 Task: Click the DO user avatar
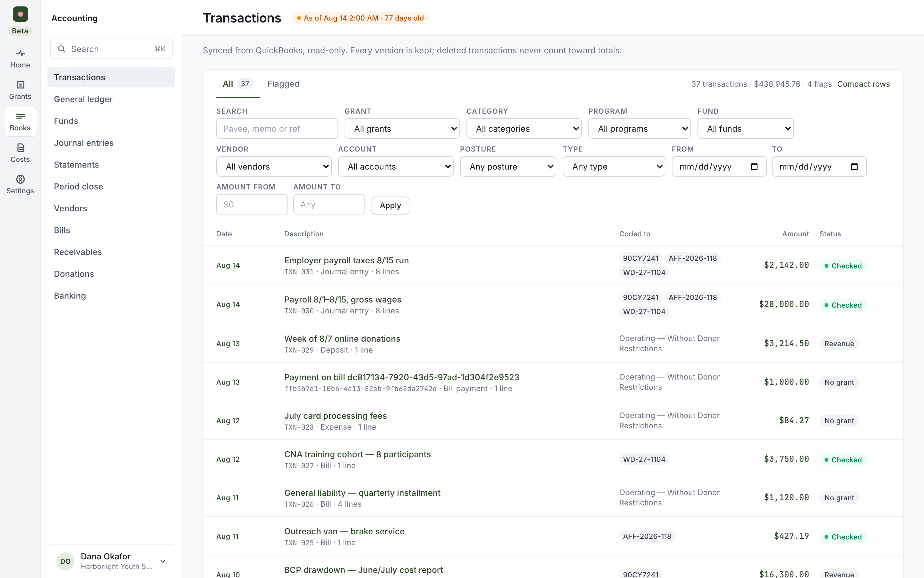click(x=65, y=561)
